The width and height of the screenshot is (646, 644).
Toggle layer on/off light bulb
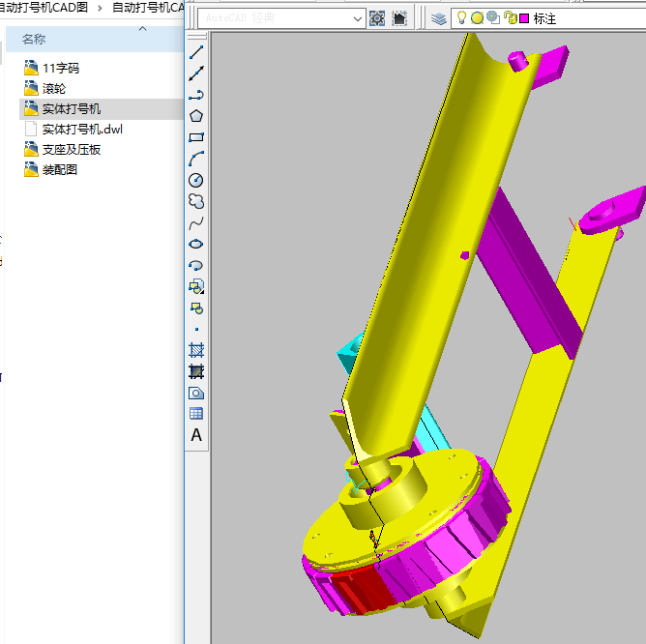pyautogui.click(x=461, y=18)
